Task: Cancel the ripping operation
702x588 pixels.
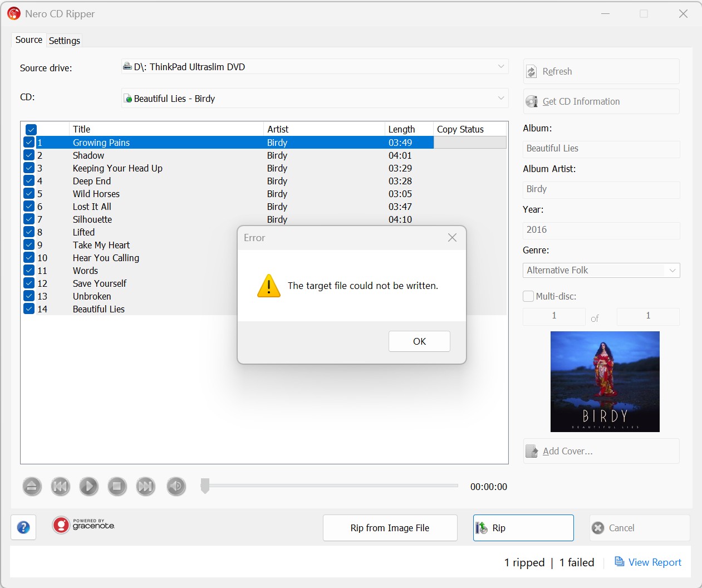Action: click(640, 528)
